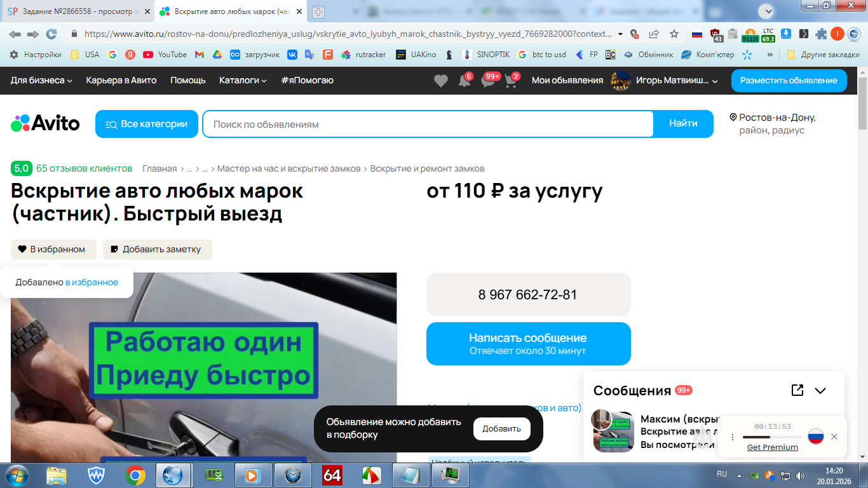868x488 pixels.
Task: Reload the page with the refresh button
Action: [x=51, y=34]
